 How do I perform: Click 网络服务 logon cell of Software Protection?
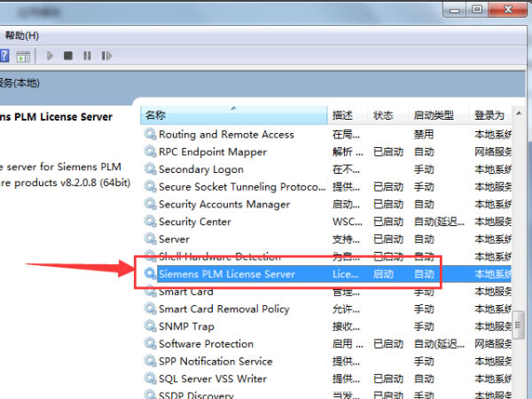(x=493, y=344)
